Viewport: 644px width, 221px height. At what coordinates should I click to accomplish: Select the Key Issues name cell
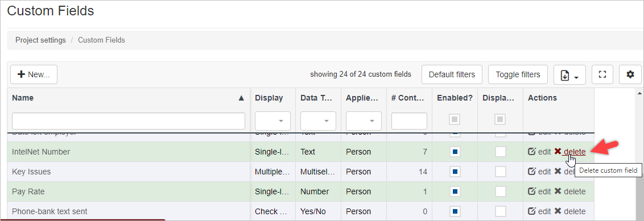pos(129,172)
